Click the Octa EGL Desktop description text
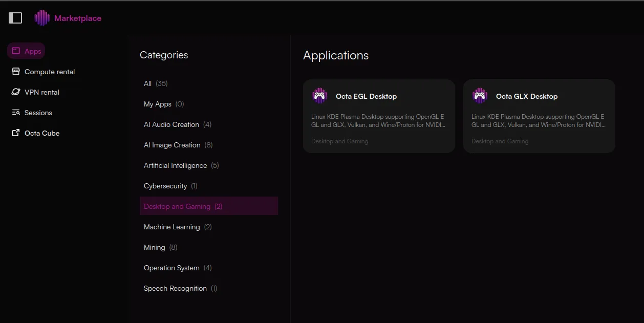644x323 pixels. 378,121
